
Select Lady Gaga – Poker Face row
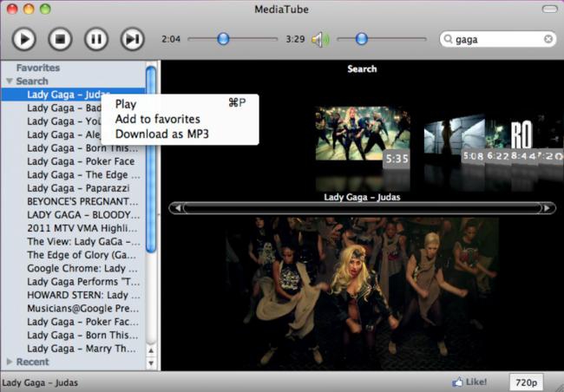click(x=73, y=161)
